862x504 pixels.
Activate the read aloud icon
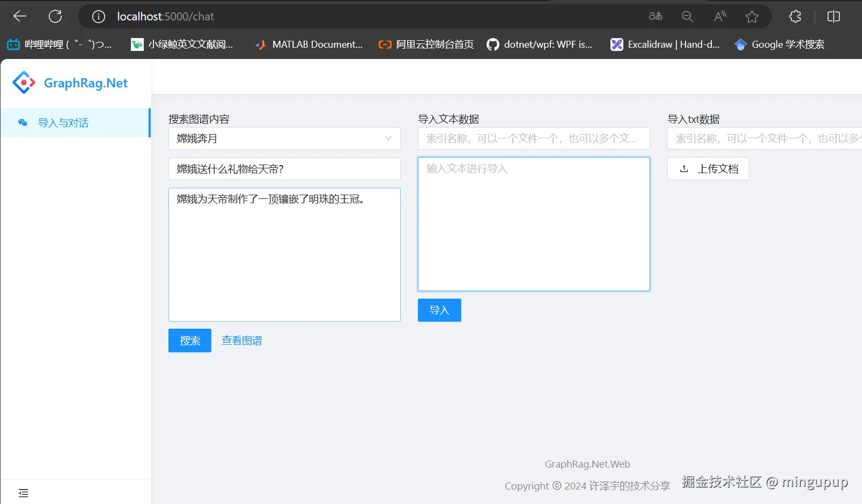720,17
